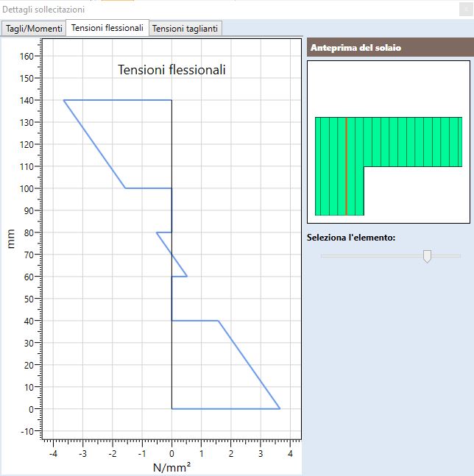The image size is (474, 476).
Task: Click the 140 value on vertical axis
Action: pos(26,101)
